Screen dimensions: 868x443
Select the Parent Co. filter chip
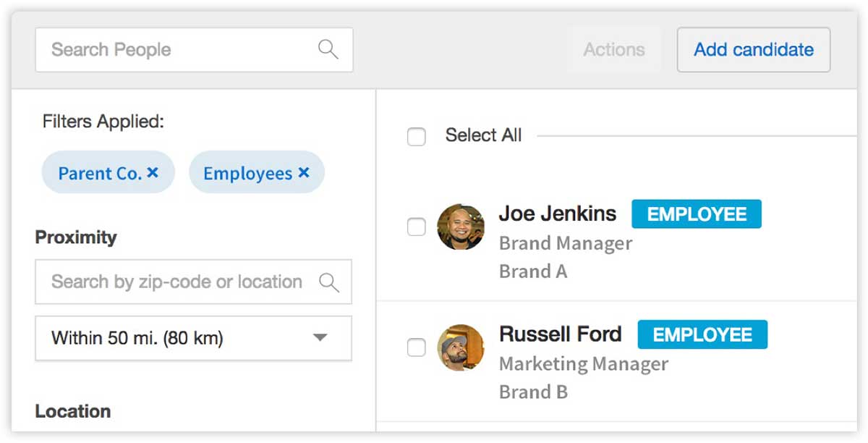tap(99, 174)
